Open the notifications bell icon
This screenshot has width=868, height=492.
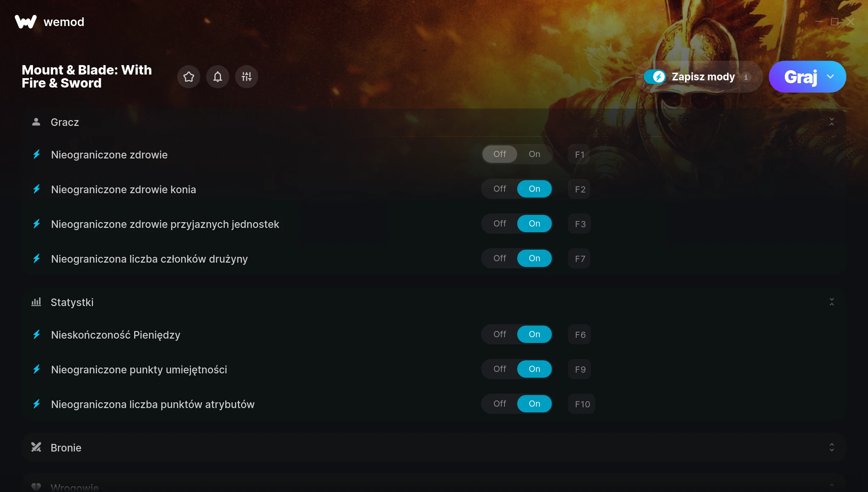point(218,77)
